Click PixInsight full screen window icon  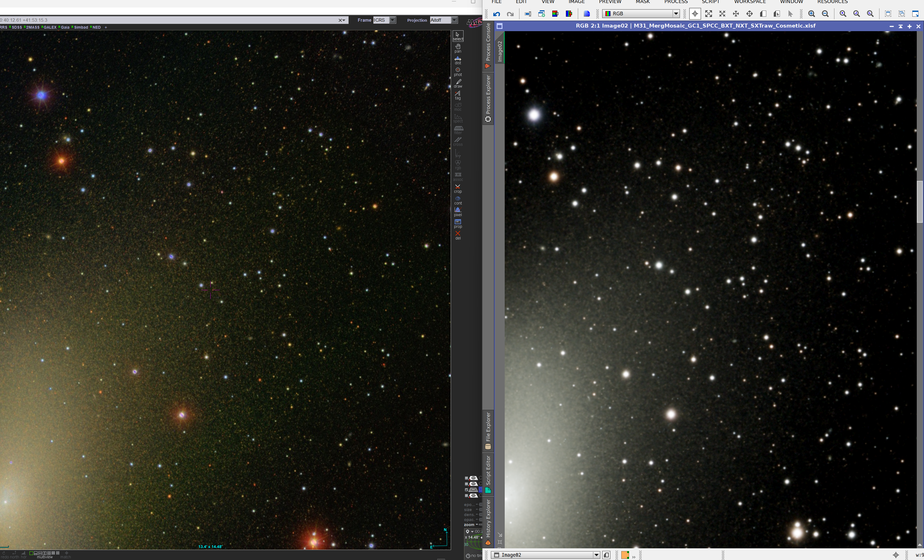pyautogui.click(x=915, y=14)
